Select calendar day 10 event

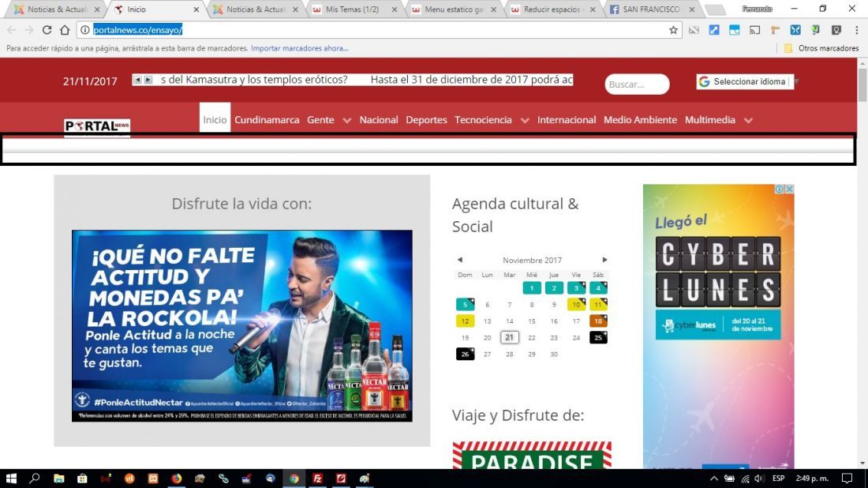click(x=576, y=305)
